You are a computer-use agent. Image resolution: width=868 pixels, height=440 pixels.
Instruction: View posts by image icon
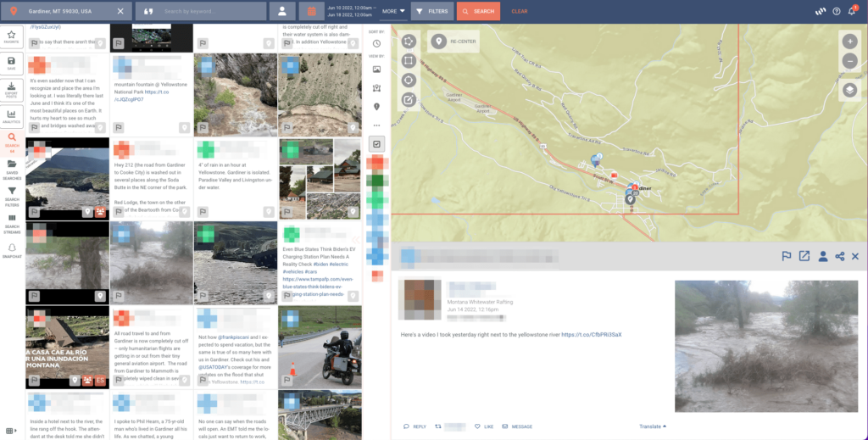376,70
